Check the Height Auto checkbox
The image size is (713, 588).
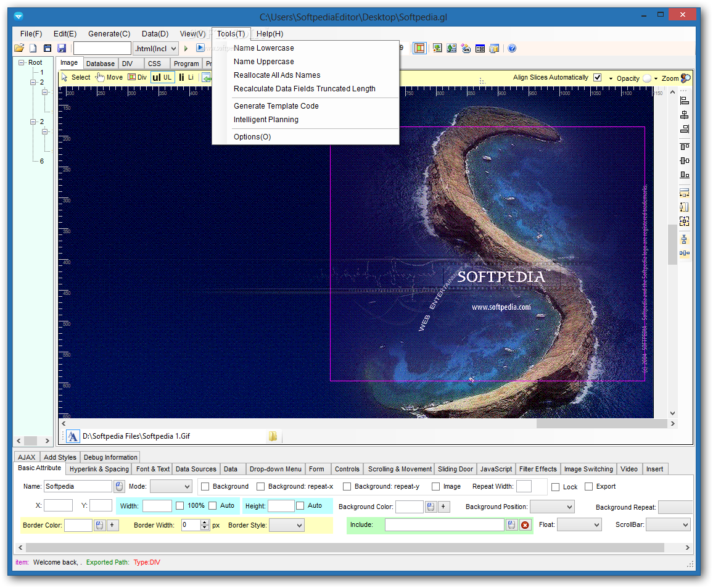point(300,506)
